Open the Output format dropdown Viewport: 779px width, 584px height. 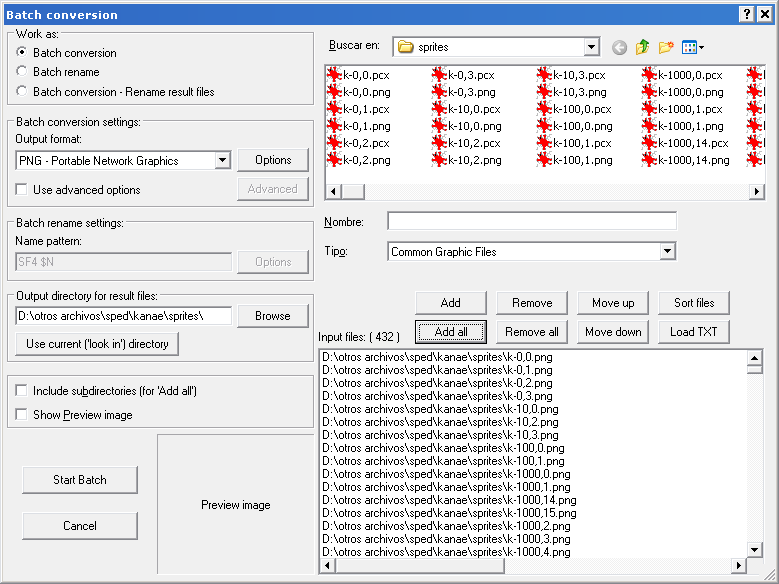coord(222,161)
